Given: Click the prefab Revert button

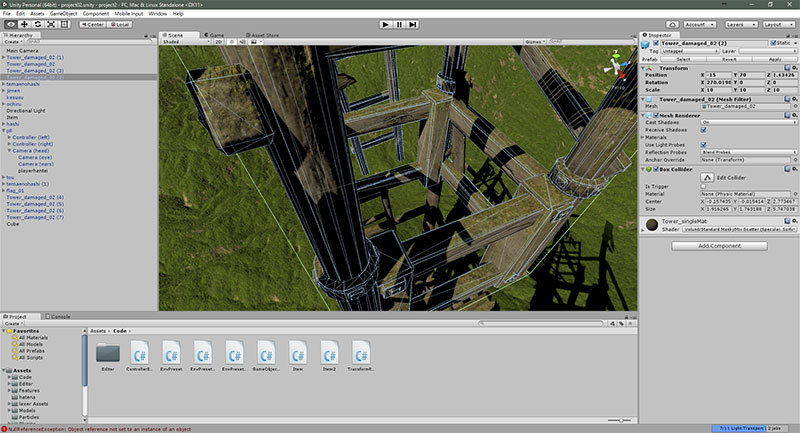Looking at the screenshot, I should tap(729, 59).
